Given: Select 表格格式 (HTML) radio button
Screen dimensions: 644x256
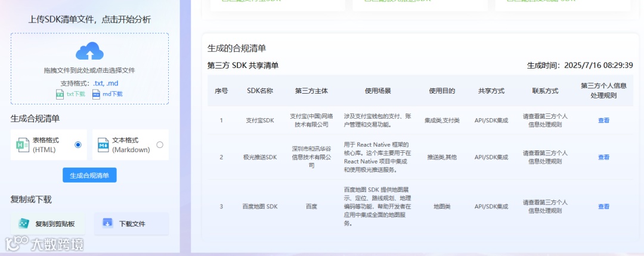Looking at the screenshot, I should click(78, 144).
